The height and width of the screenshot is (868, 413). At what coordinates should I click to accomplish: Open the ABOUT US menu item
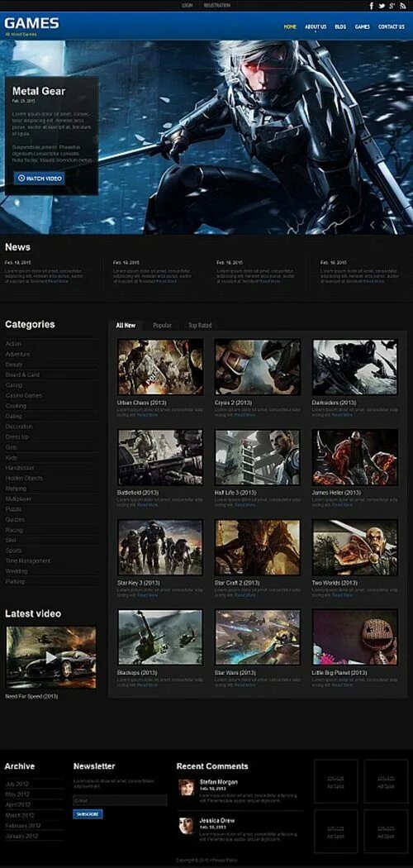pyautogui.click(x=316, y=26)
